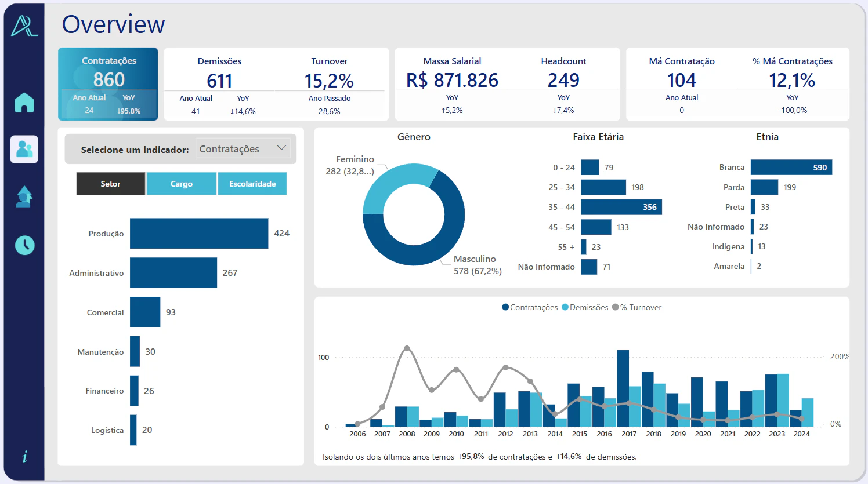Select the 55 + age bar
Screen dimensions: 868x484
(x=584, y=247)
